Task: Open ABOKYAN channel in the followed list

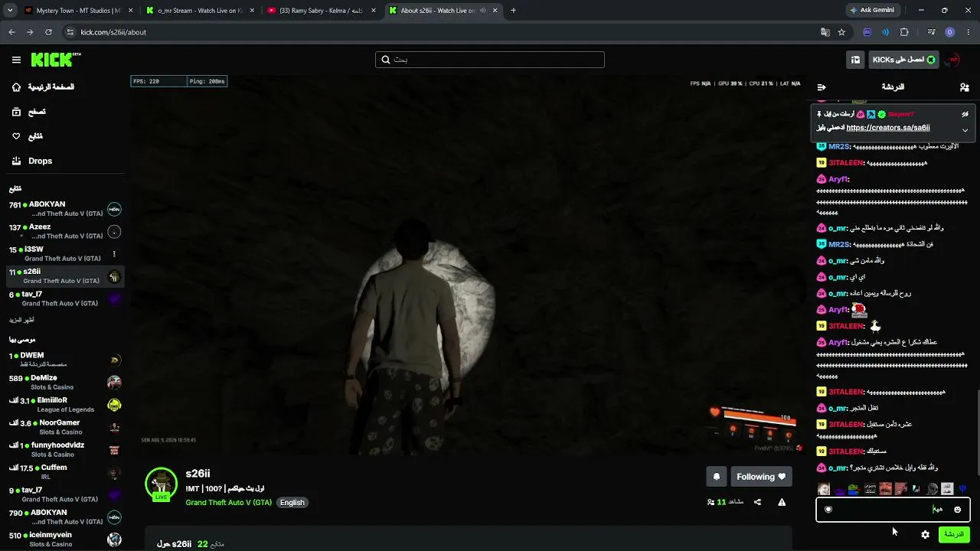Action: click(x=64, y=209)
